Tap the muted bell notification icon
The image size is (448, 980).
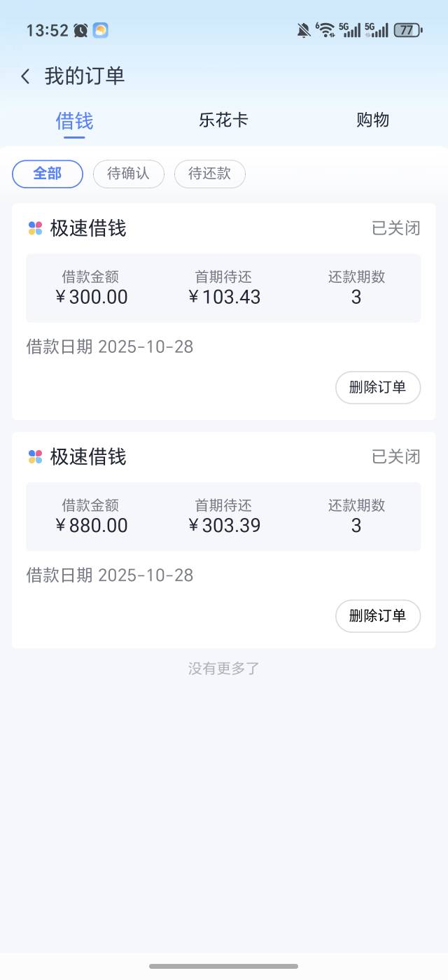(x=304, y=30)
